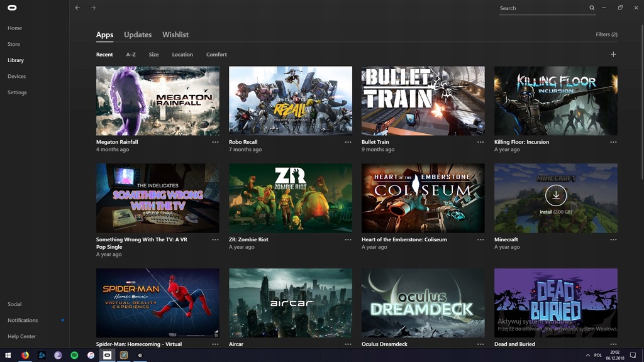Open the Oculus Dreamdeck three-dots menu
Screen dimensions: 644x362
[x=480, y=344]
